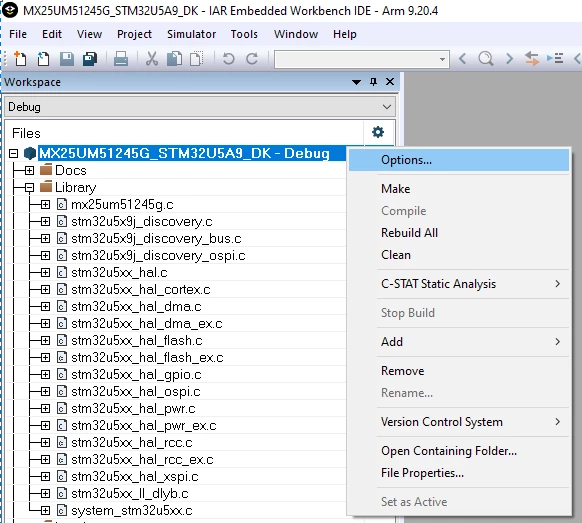Pin the Workspace panel

tap(373, 82)
